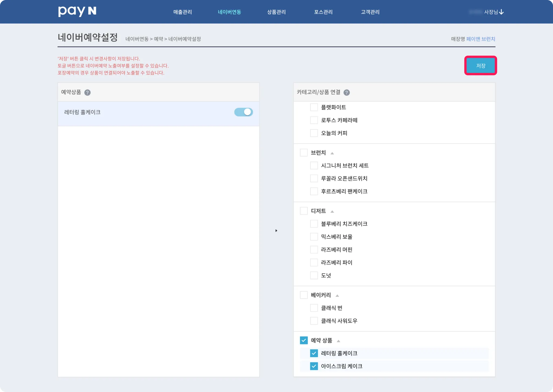The width and height of the screenshot is (553, 392).
Task: Click the 저장 save button
Action: [x=480, y=66]
